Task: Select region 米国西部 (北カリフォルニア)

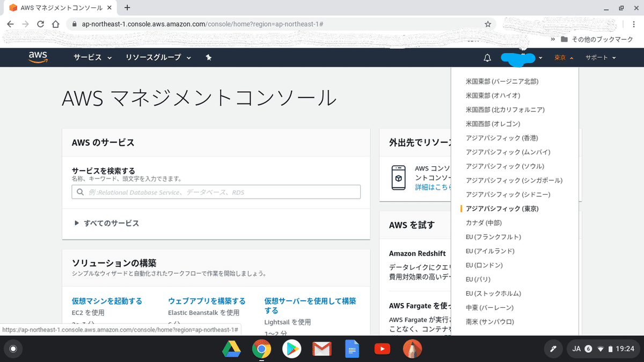Action: [505, 109]
